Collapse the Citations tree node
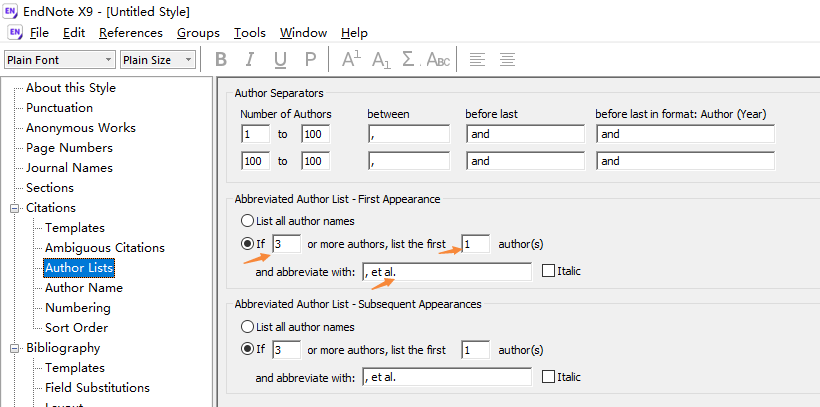 [15, 208]
